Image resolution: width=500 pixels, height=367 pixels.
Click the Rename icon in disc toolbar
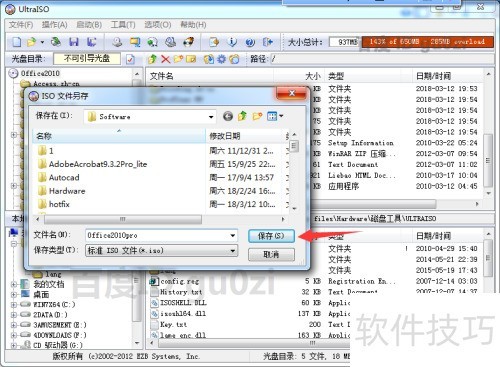point(191,59)
